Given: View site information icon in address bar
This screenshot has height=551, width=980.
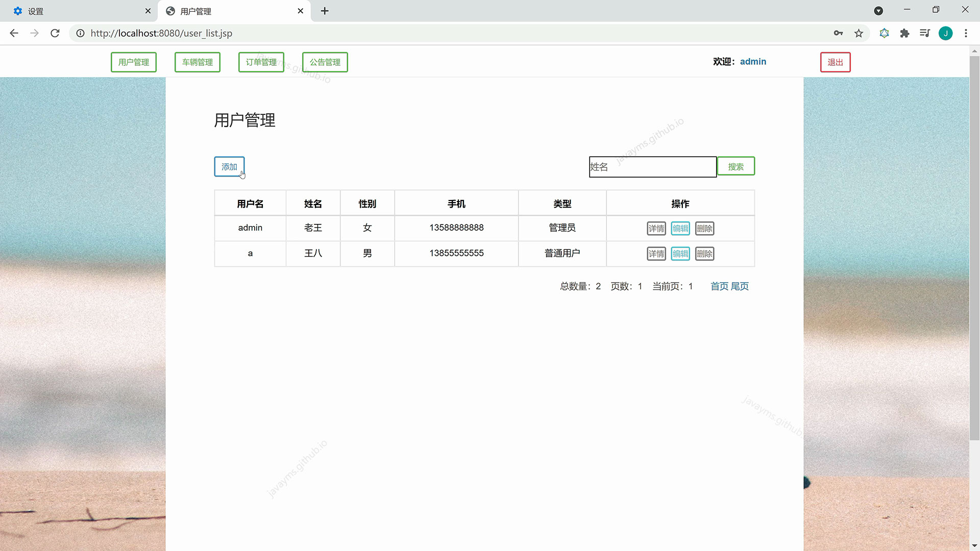Looking at the screenshot, I should point(80,33).
